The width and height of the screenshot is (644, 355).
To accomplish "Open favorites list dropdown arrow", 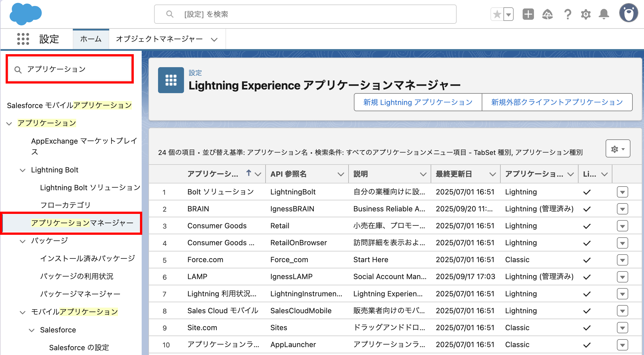I will point(509,14).
